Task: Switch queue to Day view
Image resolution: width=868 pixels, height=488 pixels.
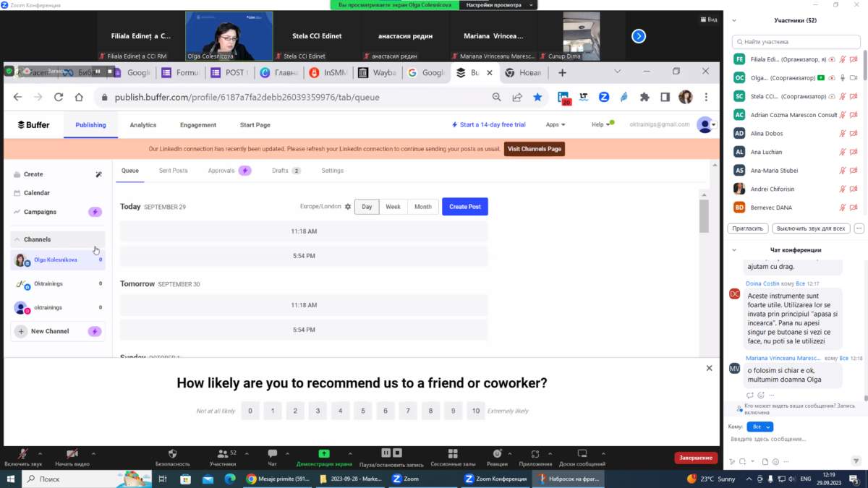Action: tap(367, 207)
